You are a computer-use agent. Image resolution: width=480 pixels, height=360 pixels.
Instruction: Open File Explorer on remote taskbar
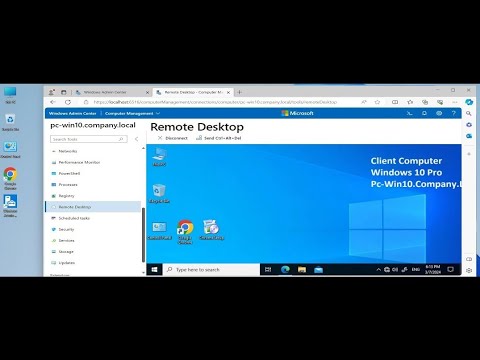coord(302,270)
